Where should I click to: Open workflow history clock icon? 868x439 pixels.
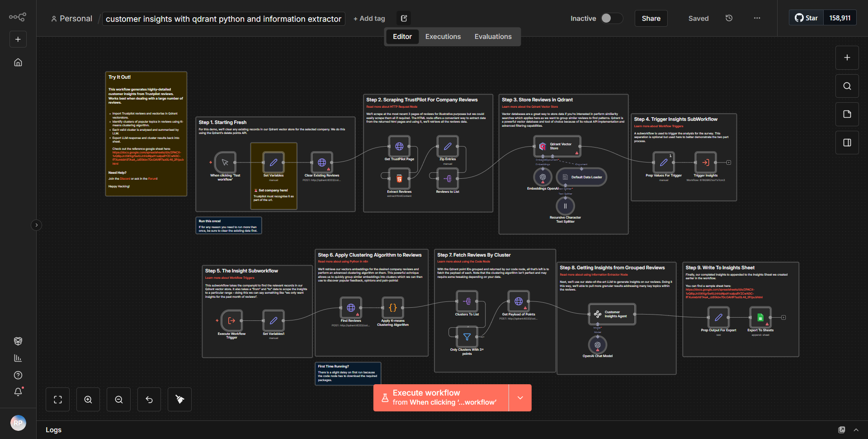[x=729, y=18]
